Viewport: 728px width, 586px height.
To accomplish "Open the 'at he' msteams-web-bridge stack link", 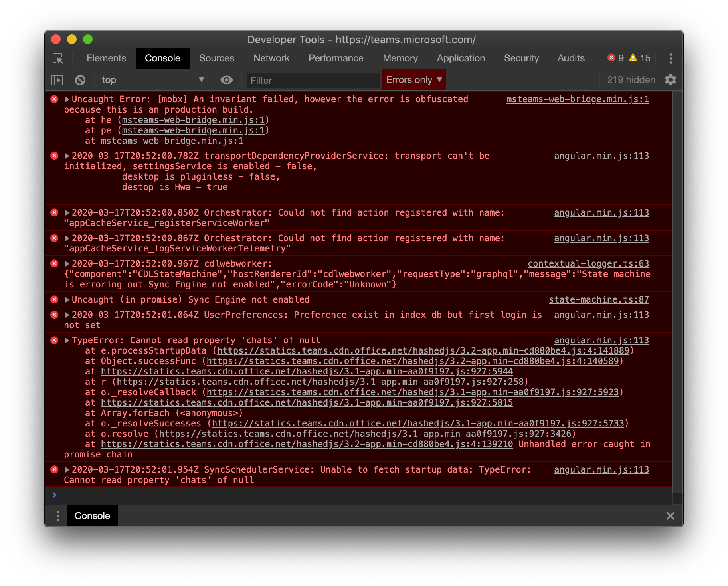I will (193, 120).
